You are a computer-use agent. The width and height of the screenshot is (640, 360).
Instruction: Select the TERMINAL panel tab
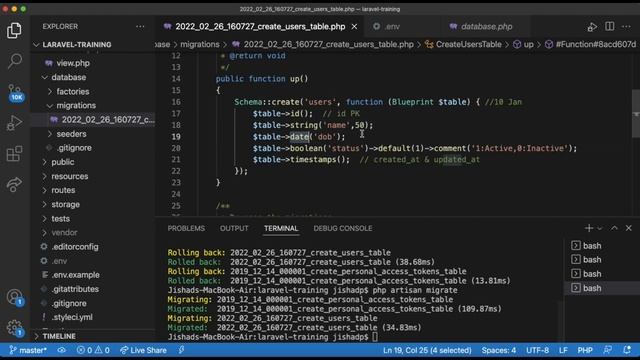[x=281, y=229]
